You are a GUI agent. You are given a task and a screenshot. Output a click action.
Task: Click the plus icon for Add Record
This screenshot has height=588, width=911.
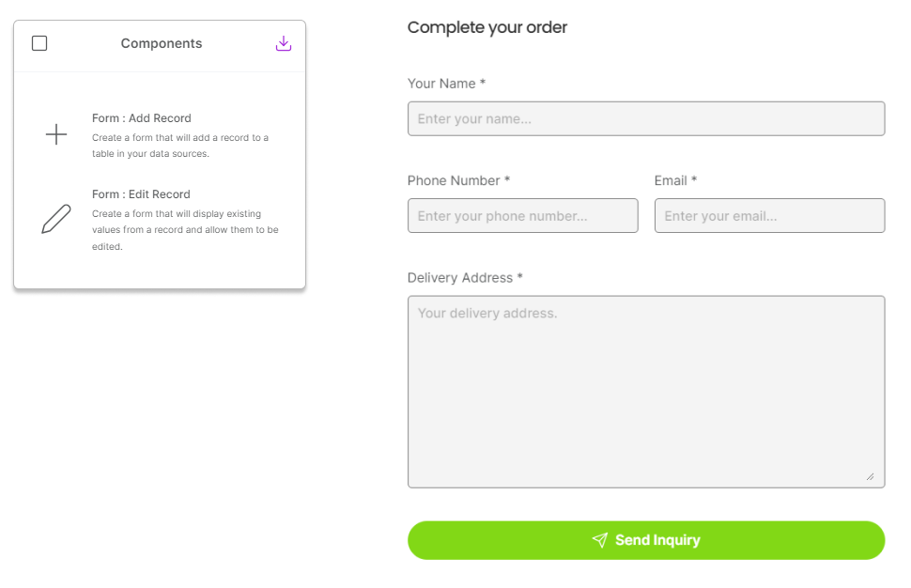click(x=56, y=134)
